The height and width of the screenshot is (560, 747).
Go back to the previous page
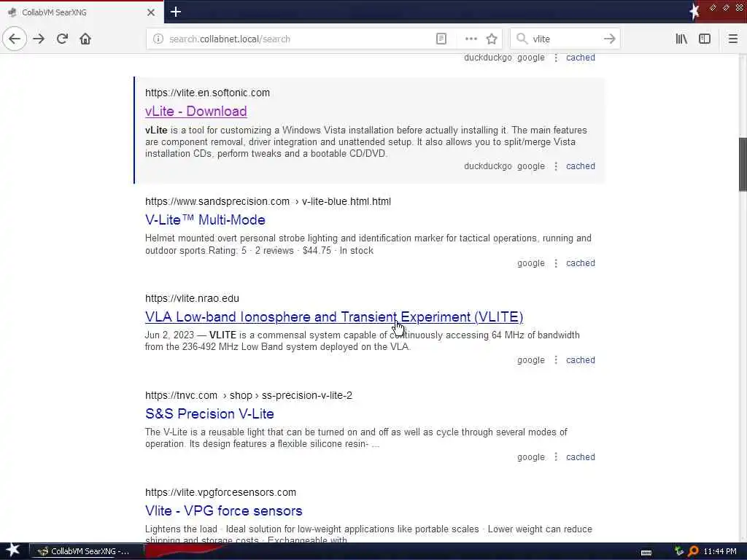15,39
